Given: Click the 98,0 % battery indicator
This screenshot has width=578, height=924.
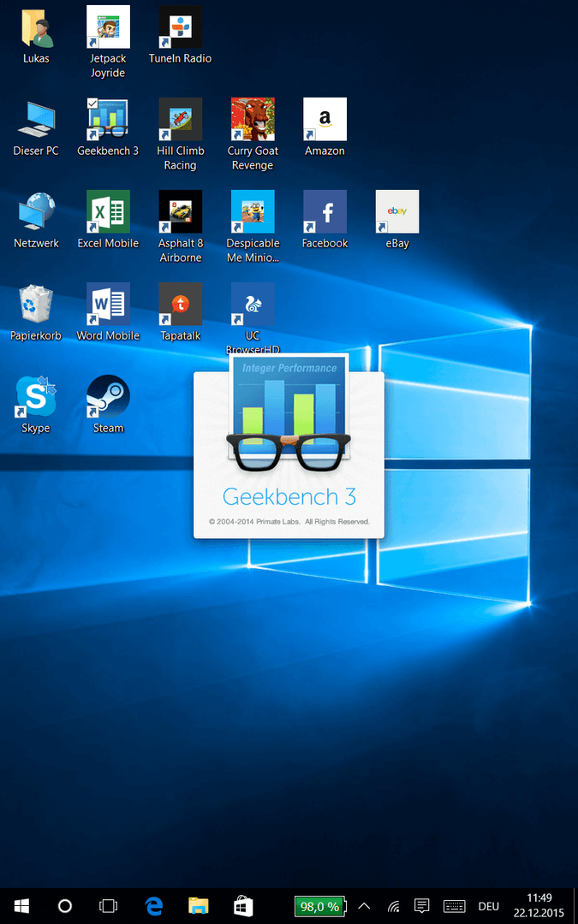Looking at the screenshot, I should click(321, 906).
